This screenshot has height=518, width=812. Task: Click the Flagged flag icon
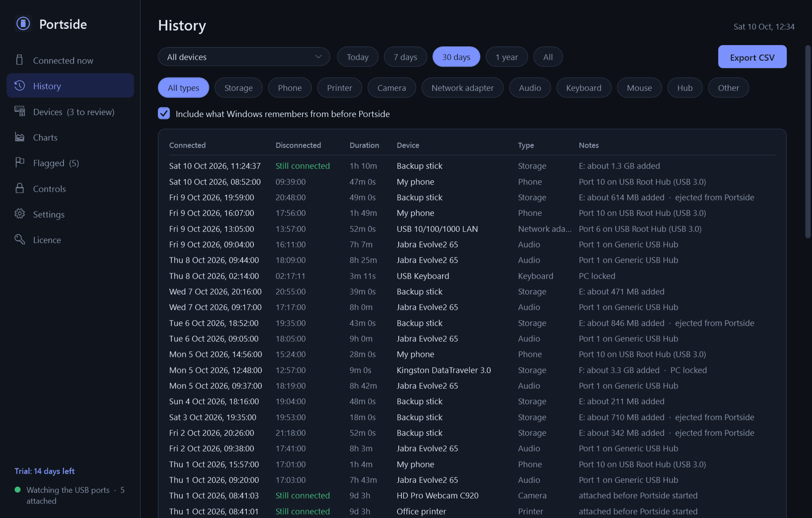click(20, 162)
